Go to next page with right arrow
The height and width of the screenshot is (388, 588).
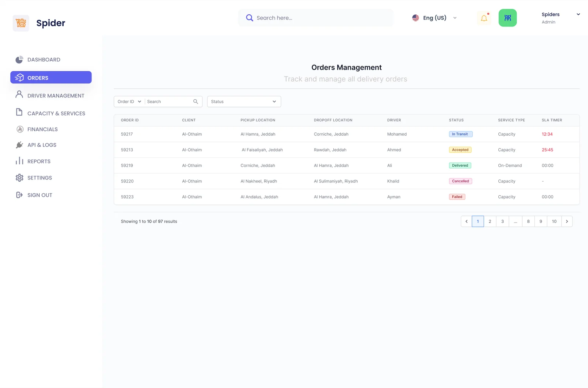(567, 221)
